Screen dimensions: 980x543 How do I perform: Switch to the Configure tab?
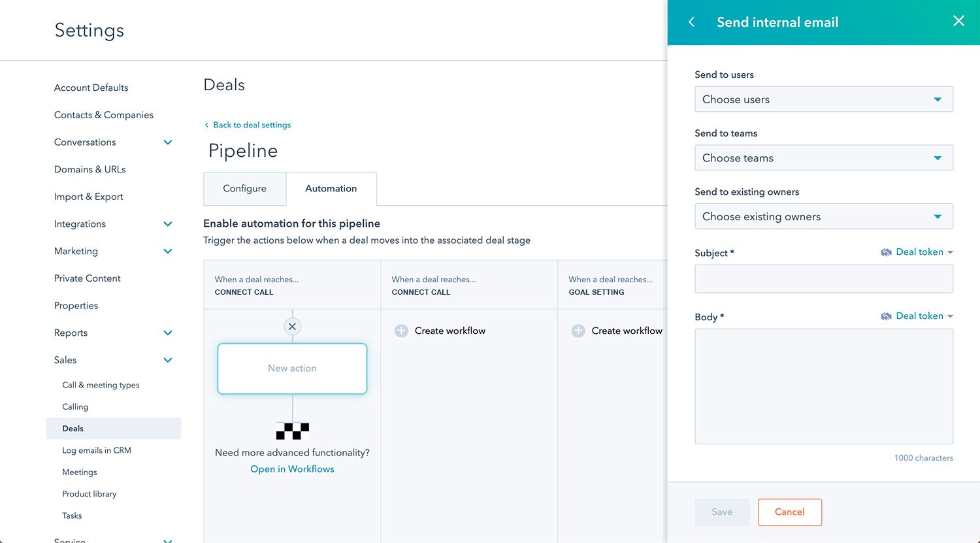(x=244, y=189)
